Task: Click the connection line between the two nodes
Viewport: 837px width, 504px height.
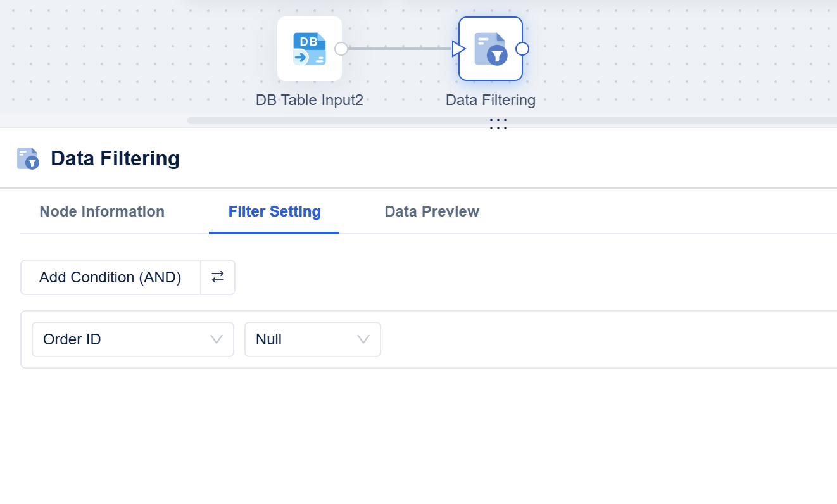Action: 399,48
